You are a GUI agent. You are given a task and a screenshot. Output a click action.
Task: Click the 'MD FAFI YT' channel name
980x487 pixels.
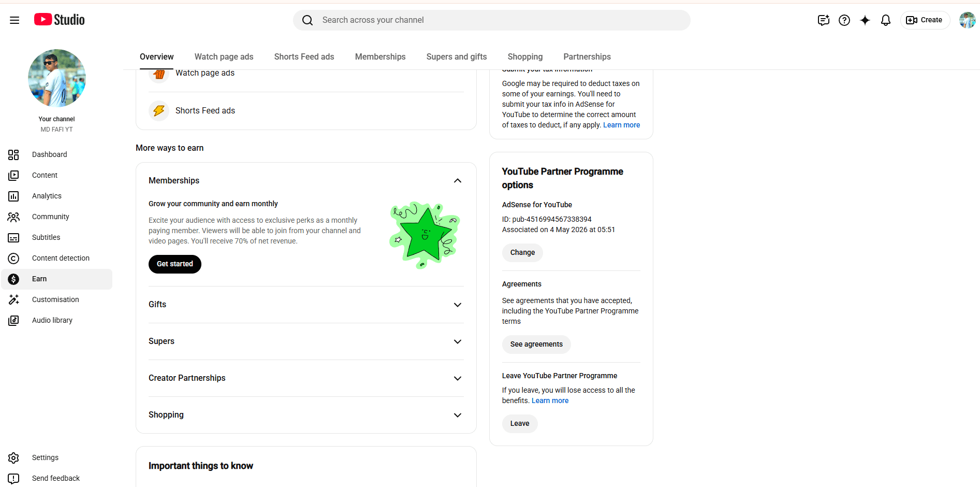coord(57,130)
